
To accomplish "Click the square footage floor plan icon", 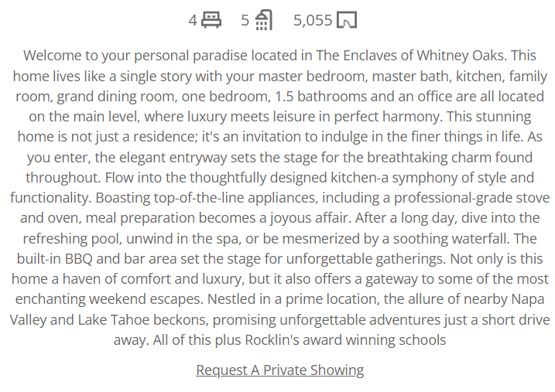I will pyautogui.click(x=347, y=20).
